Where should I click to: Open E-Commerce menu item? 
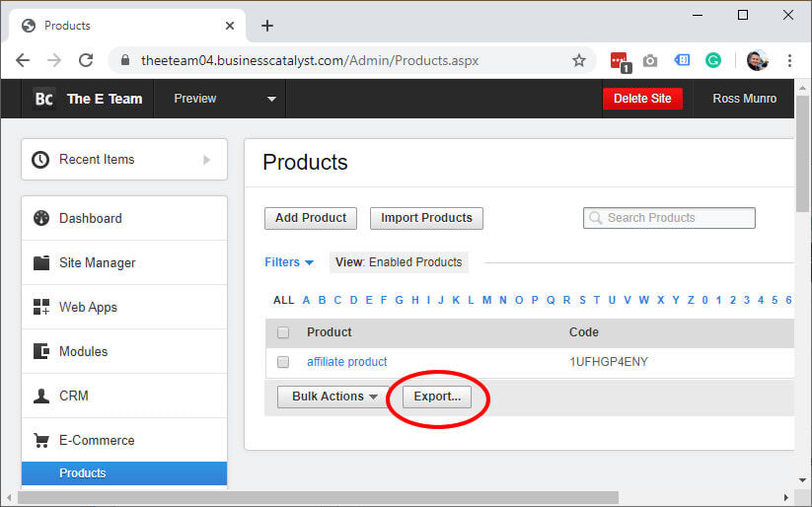124,440
